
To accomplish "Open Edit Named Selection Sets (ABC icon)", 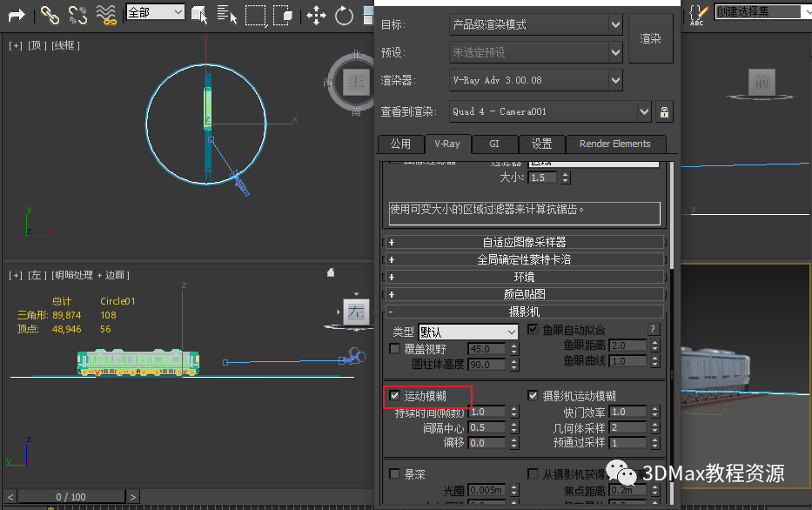I will click(699, 15).
